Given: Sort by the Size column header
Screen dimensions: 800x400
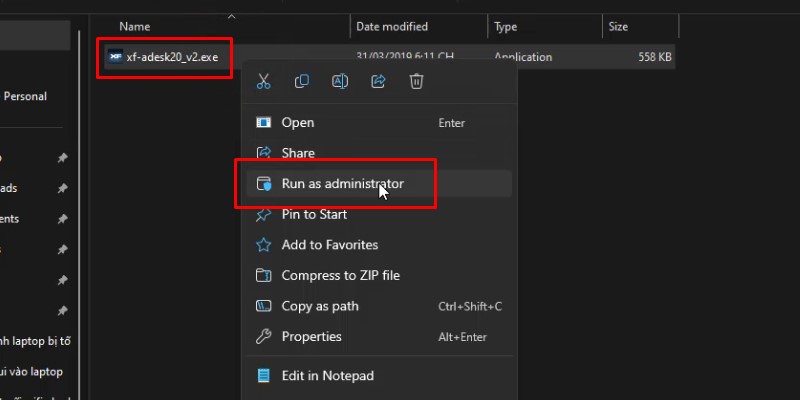Looking at the screenshot, I should [x=619, y=26].
